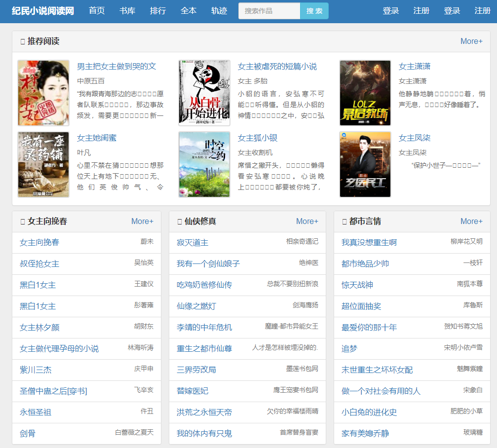Open 永恒圣祖 novel link

[x=36, y=412]
